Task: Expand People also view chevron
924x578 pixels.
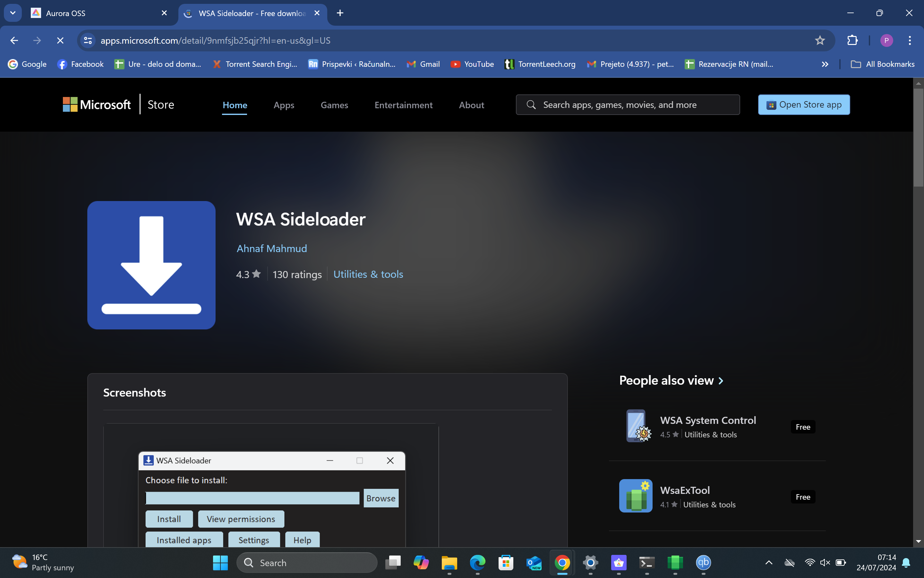Action: click(721, 381)
